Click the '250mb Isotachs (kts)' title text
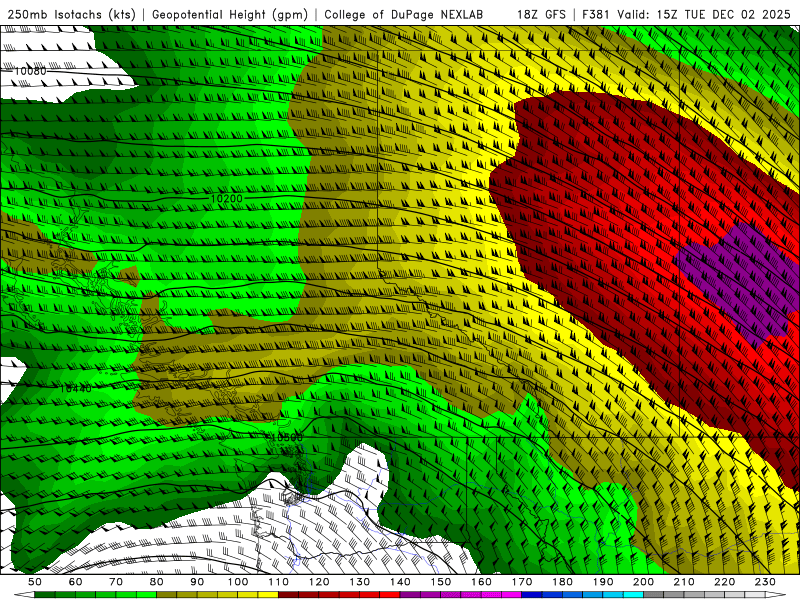 71,14
